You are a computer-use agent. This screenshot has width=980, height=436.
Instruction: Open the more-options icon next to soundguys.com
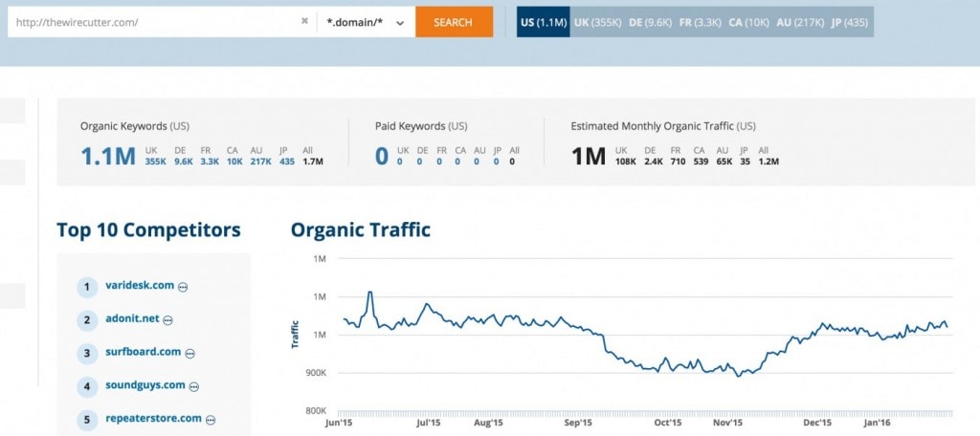(193, 386)
